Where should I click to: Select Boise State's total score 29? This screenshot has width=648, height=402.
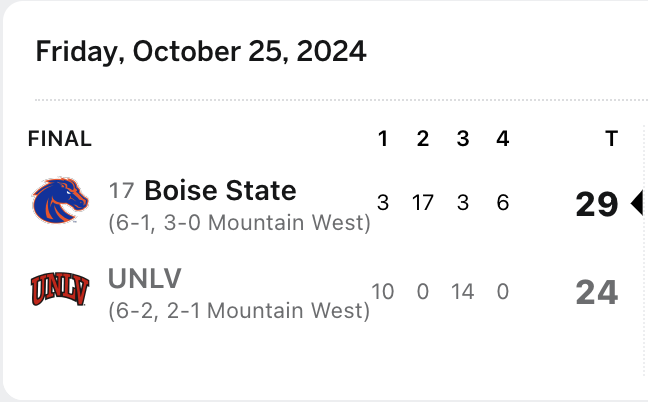(597, 204)
